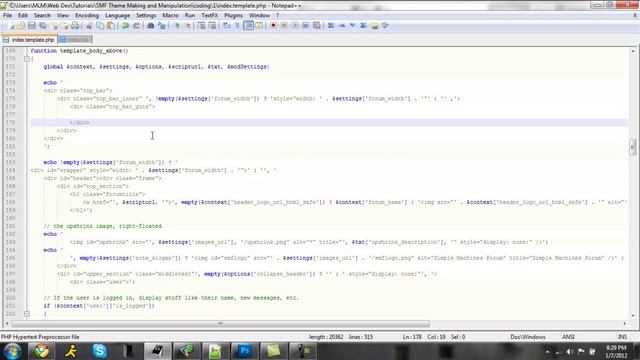Click 'ANSI' encoding in status bar
Image resolution: width=640 pixels, height=360 pixels.
[568, 337]
